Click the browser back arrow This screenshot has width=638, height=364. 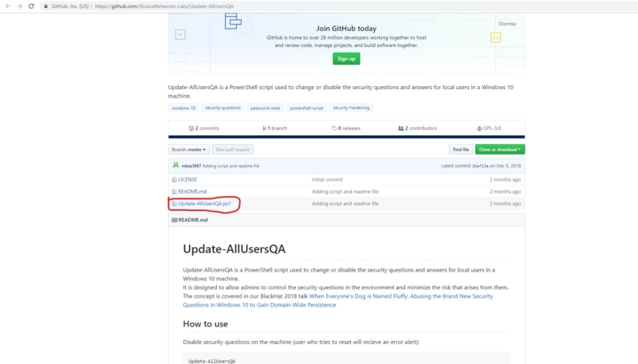8,6
